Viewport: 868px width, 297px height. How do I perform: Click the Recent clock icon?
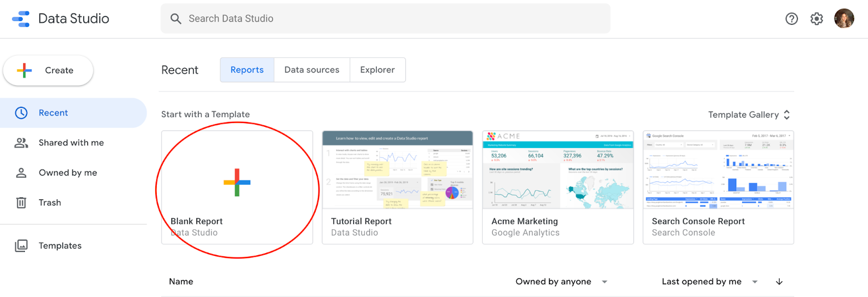click(x=21, y=113)
